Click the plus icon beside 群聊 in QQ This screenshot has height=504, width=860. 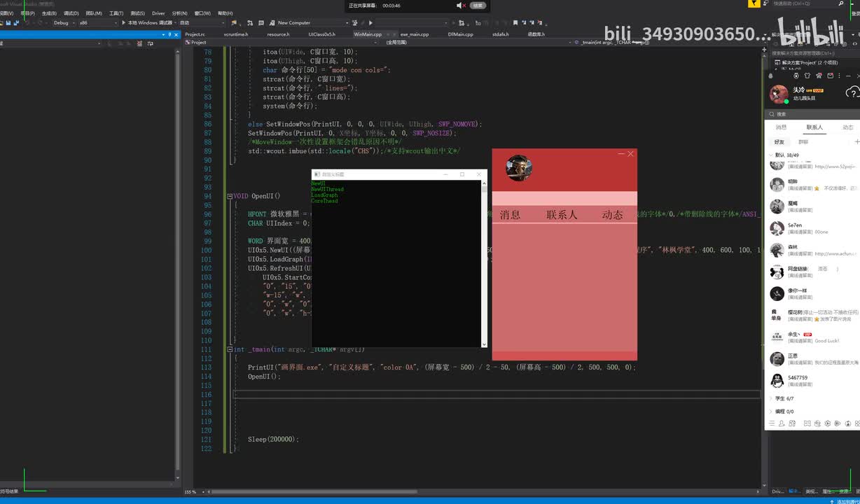(857, 142)
